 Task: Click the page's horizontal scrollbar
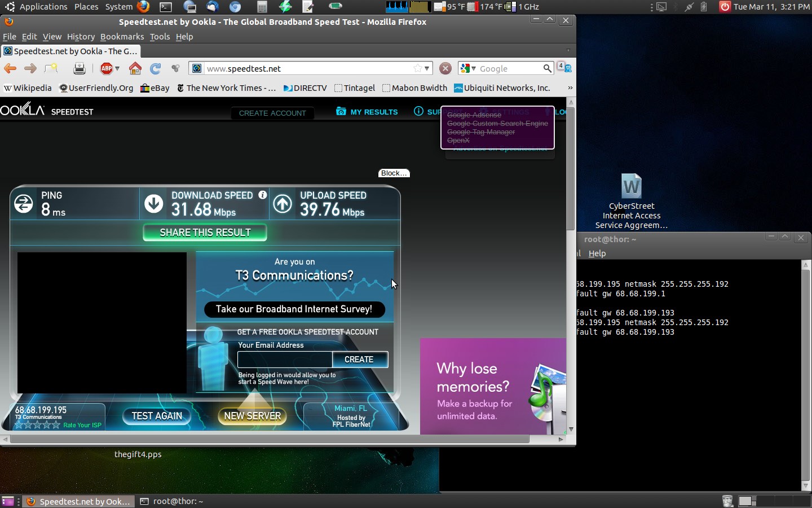pyautogui.click(x=270, y=439)
